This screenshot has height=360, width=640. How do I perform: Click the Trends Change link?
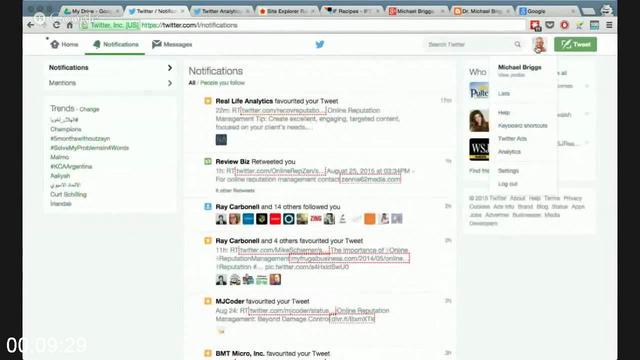[89, 109]
